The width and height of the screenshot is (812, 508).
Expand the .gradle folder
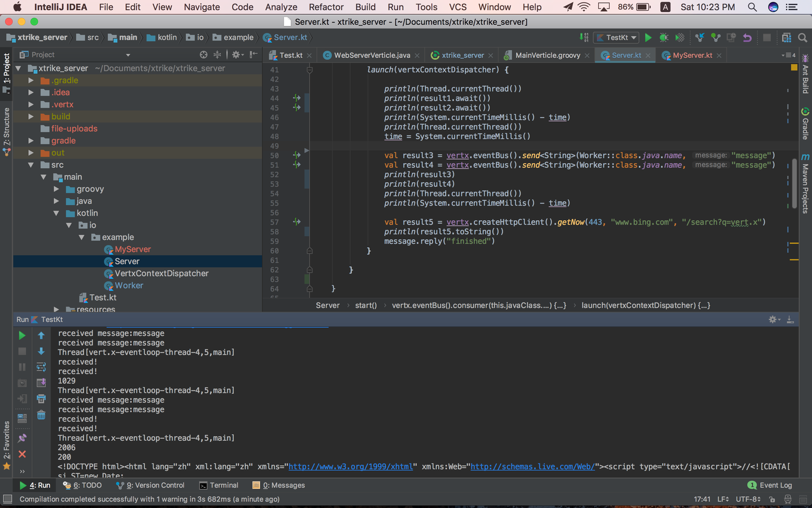31,80
